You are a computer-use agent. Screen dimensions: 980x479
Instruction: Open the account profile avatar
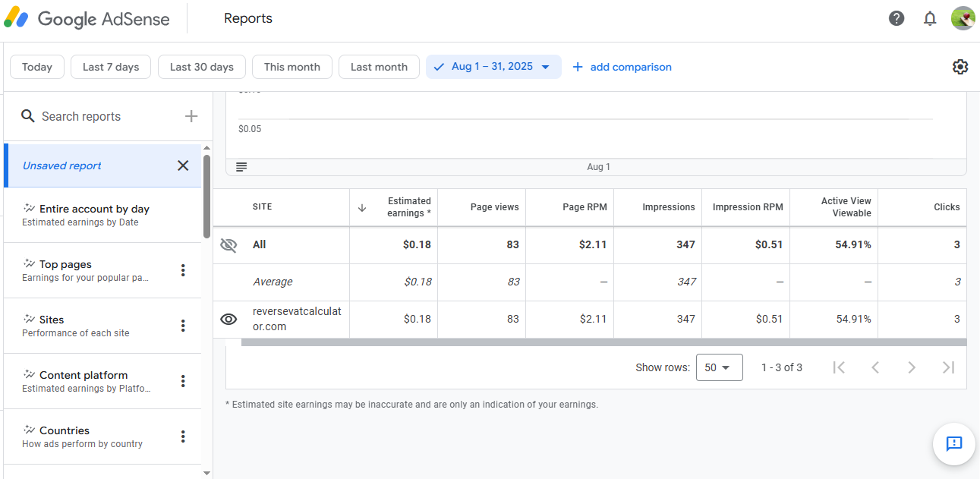(x=963, y=18)
